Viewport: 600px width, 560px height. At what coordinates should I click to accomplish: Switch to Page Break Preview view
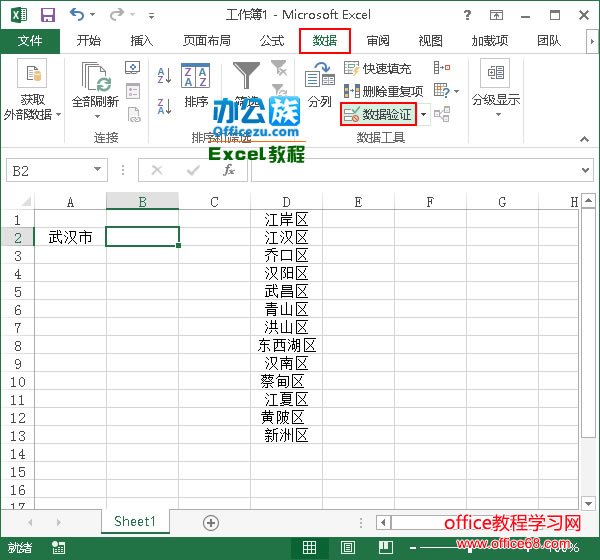[386, 548]
